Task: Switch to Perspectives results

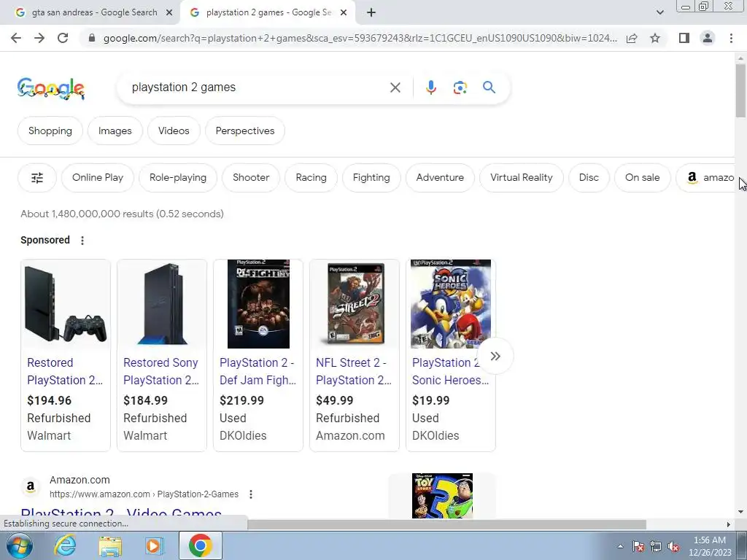Action: point(245,131)
